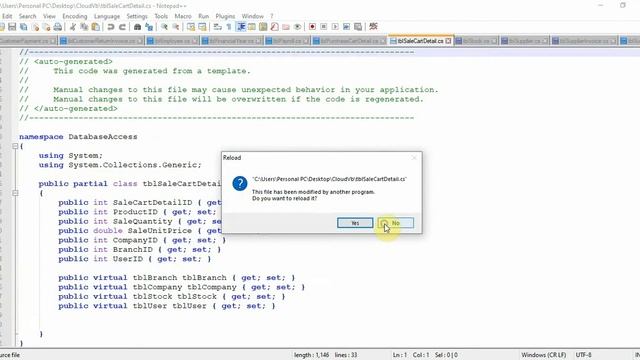Click No in the Reload dialog
This screenshot has width=640, height=360.
pyautogui.click(x=396, y=223)
